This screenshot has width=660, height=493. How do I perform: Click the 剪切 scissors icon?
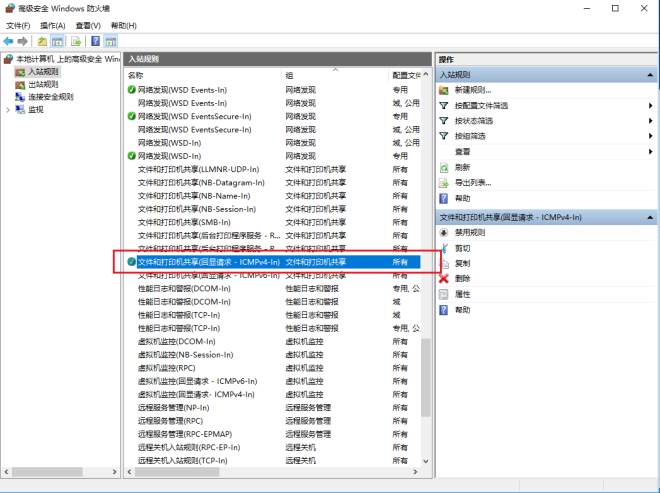coord(444,248)
